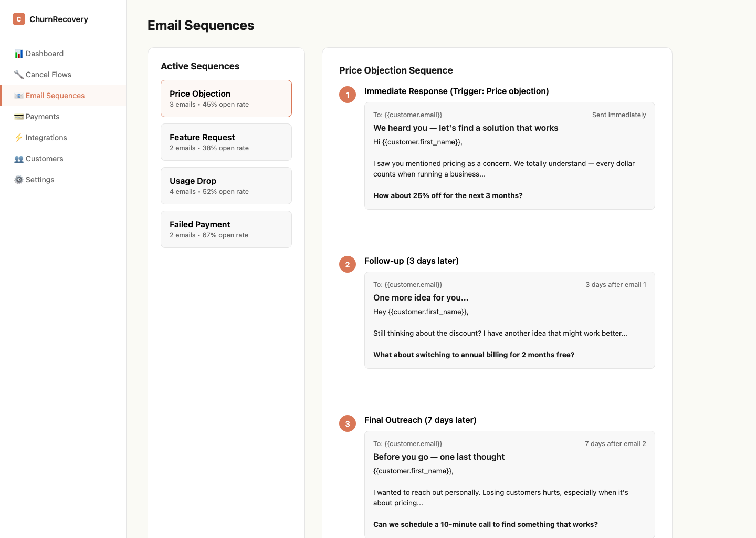Open the Usage Drop sequence
The height and width of the screenshot is (538, 756).
(x=226, y=185)
